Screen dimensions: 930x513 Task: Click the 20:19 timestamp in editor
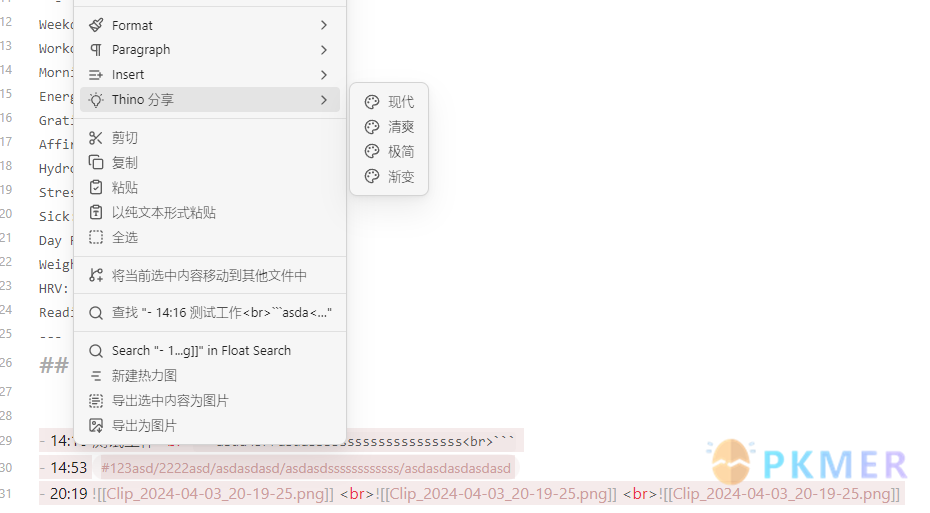click(x=69, y=493)
